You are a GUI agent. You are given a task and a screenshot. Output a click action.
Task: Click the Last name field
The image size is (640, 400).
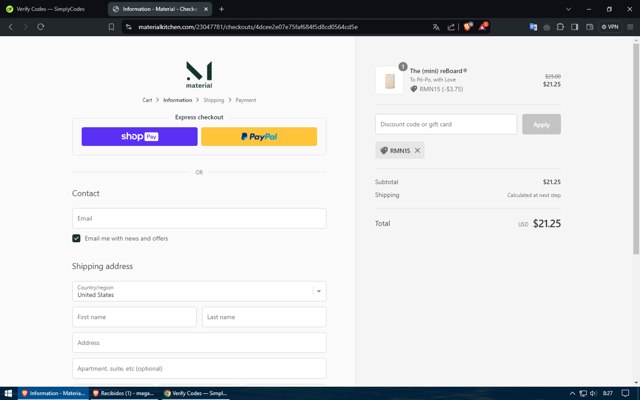point(264,317)
